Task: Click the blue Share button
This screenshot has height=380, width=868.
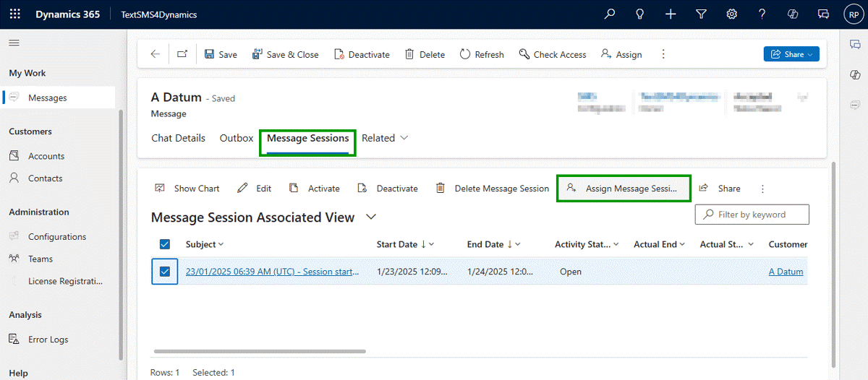Action: pyautogui.click(x=791, y=54)
